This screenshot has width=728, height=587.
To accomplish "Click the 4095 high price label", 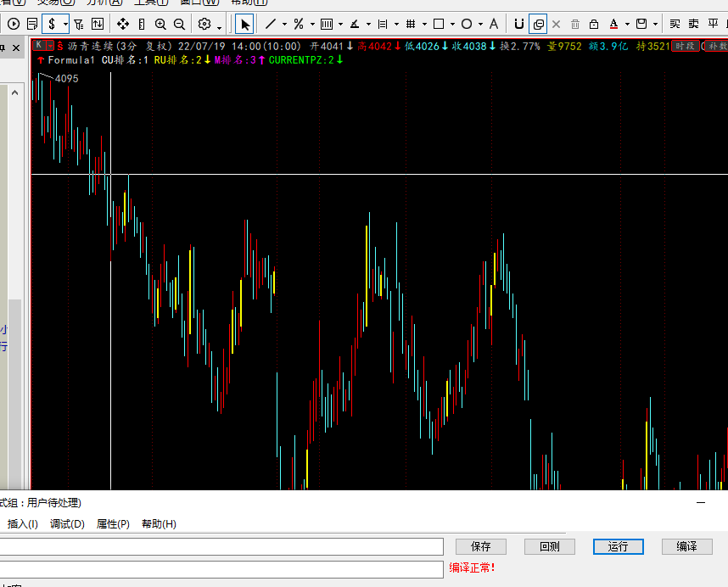I will pos(67,78).
